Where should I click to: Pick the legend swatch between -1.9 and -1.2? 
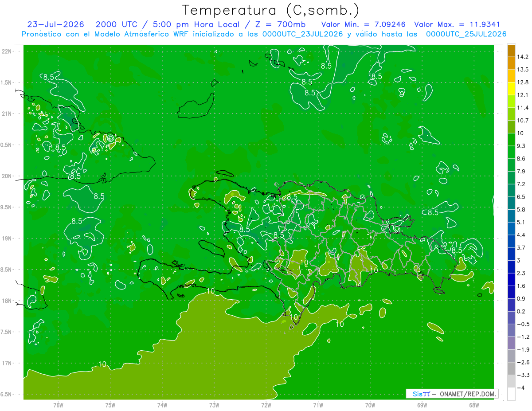(511, 343)
